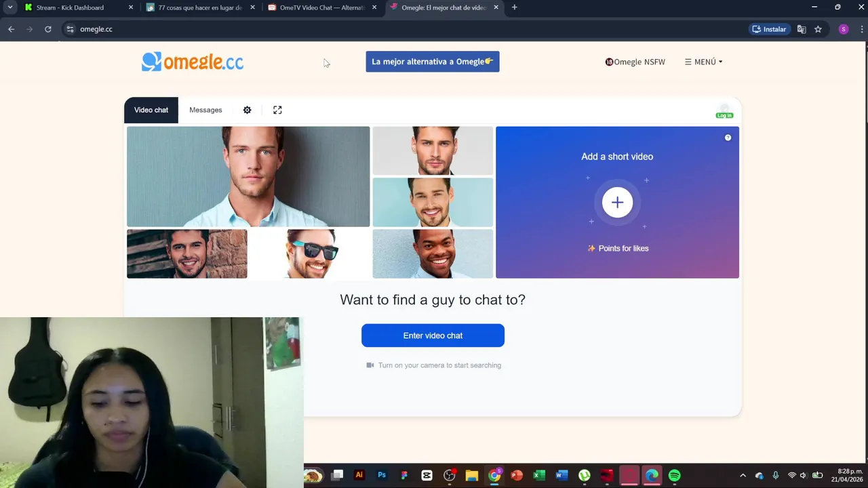868x488 pixels.
Task: Switch to the 77 cosas que hacer tab
Action: pos(199,7)
